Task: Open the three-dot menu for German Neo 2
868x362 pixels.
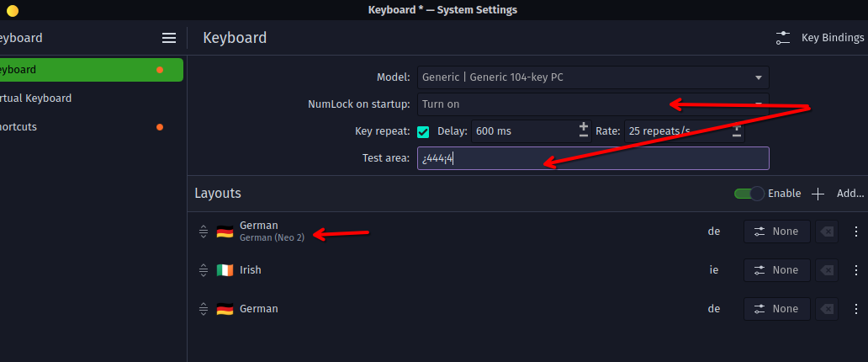Action: tap(856, 232)
